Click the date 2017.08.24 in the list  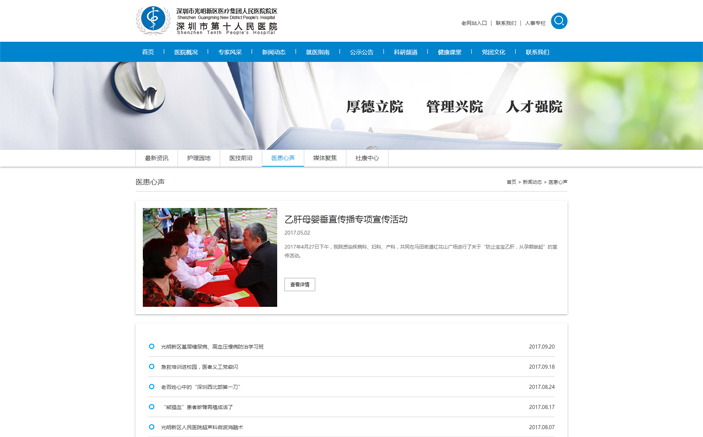tap(542, 387)
